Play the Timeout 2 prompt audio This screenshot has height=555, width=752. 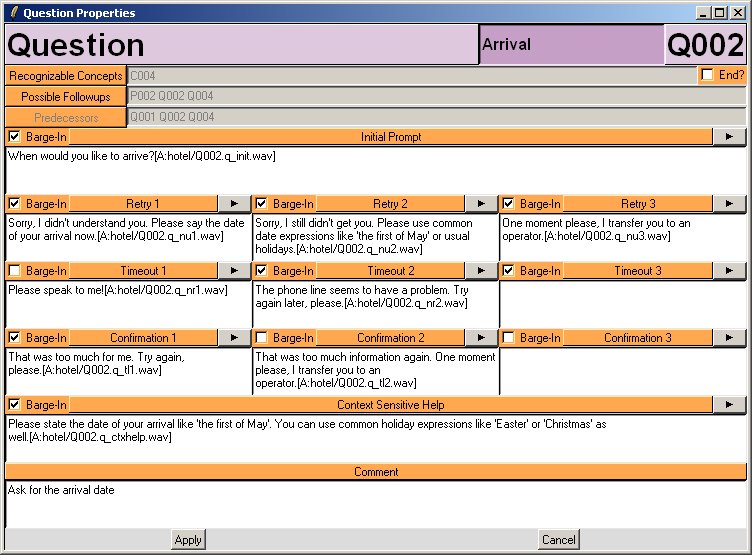click(x=481, y=271)
